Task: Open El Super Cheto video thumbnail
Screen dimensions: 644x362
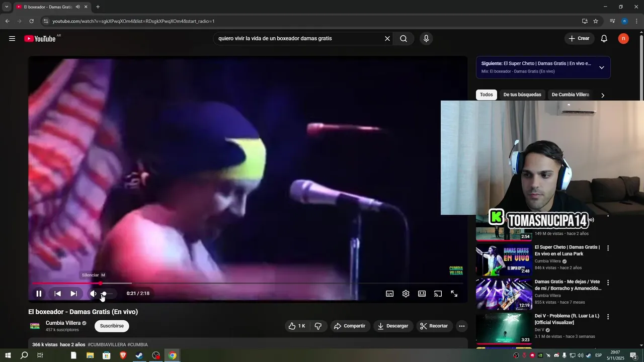Action: click(x=504, y=260)
